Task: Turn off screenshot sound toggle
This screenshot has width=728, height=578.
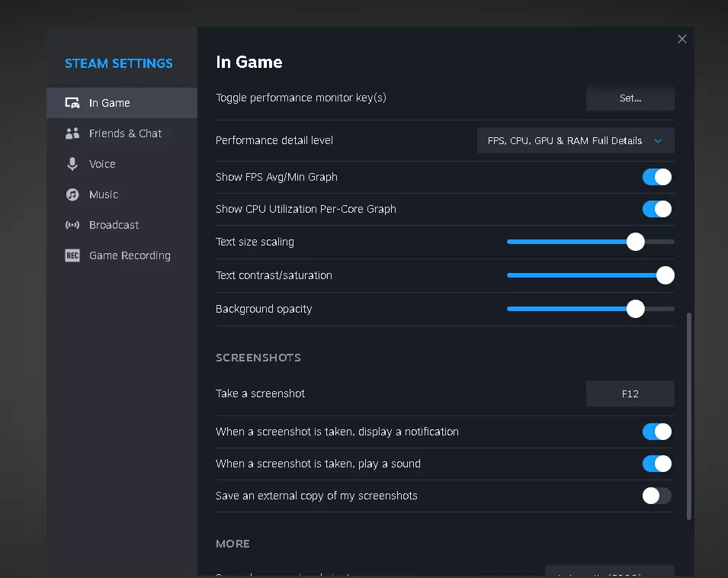Action: pos(656,464)
